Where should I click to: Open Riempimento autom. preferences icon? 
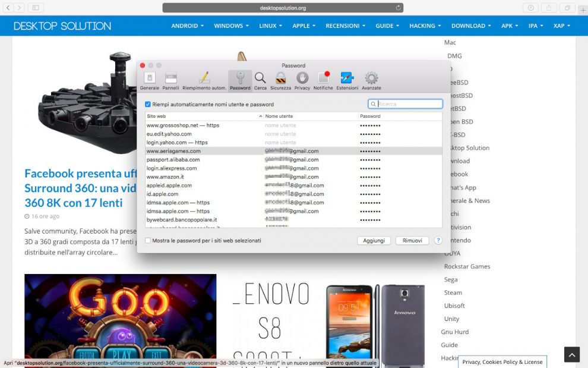(x=204, y=81)
